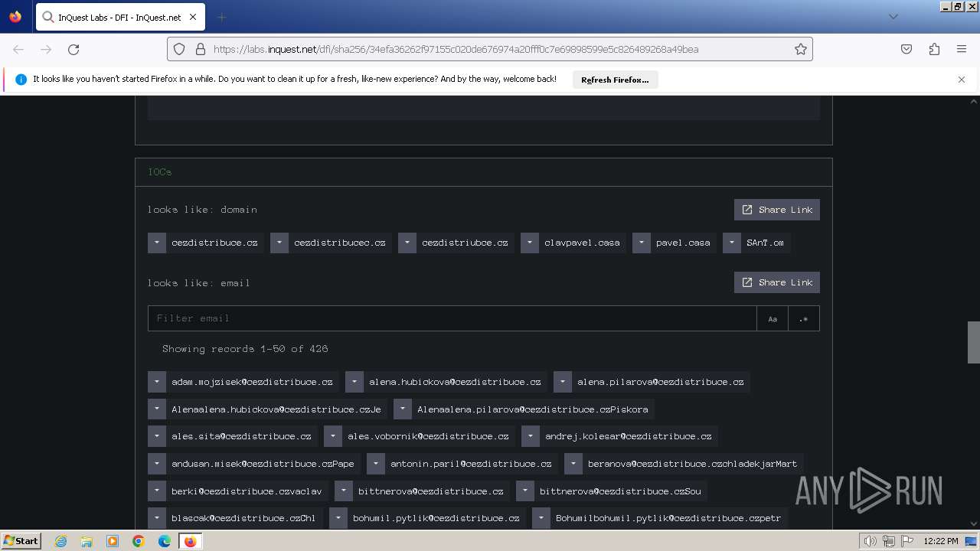Image resolution: width=980 pixels, height=551 pixels.
Task: Expand dropdown for clavpavel.casa domain
Action: (530, 243)
